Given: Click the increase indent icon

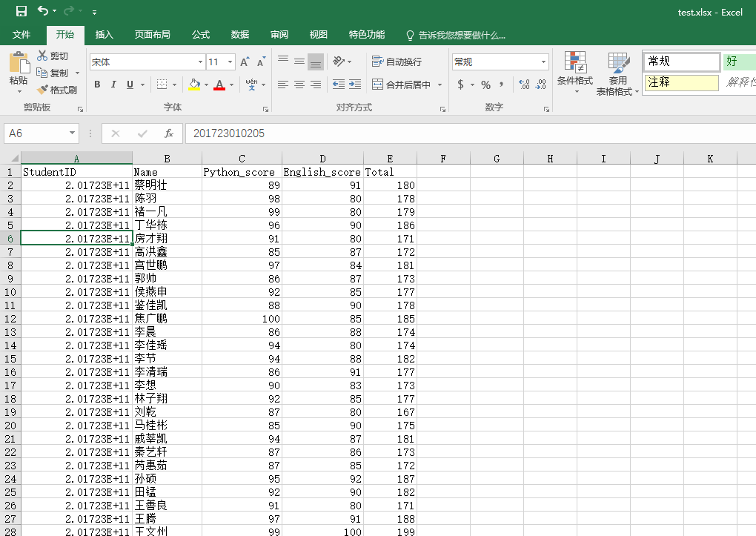Looking at the screenshot, I should pyautogui.click(x=355, y=85).
